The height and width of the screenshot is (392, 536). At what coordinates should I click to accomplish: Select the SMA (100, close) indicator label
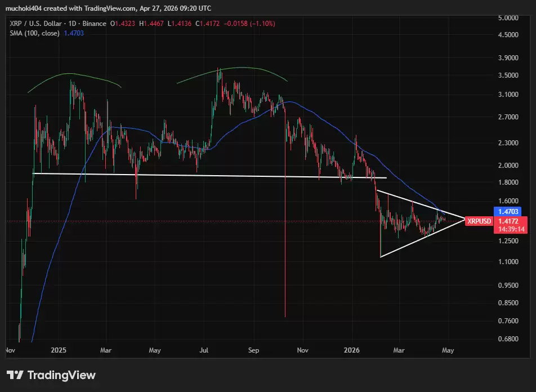[34, 33]
